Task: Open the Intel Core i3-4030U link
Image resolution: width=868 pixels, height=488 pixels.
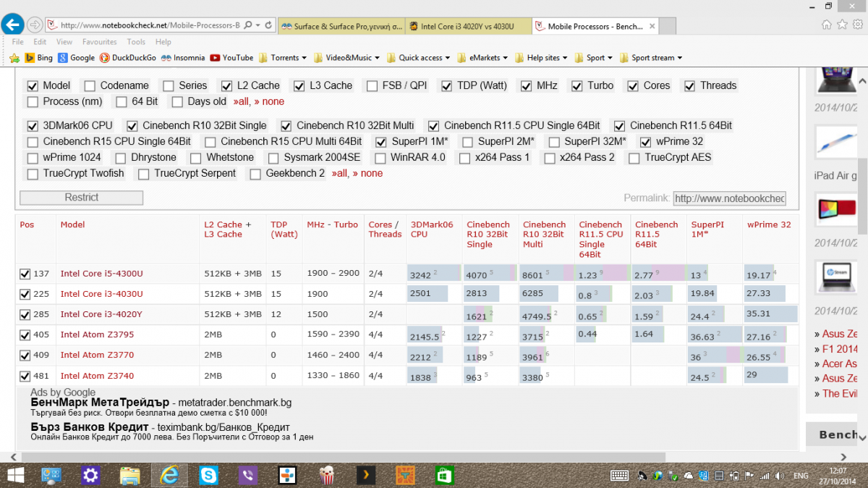Action: click(102, 294)
